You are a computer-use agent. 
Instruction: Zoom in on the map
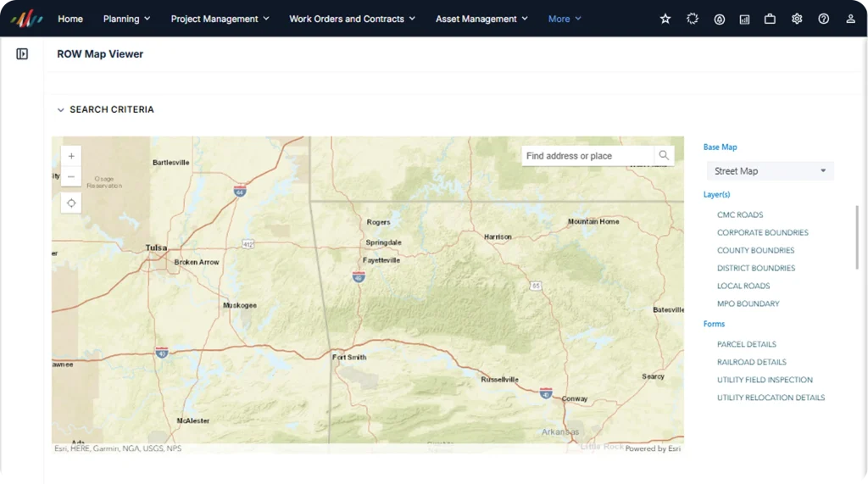coord(71,156)
